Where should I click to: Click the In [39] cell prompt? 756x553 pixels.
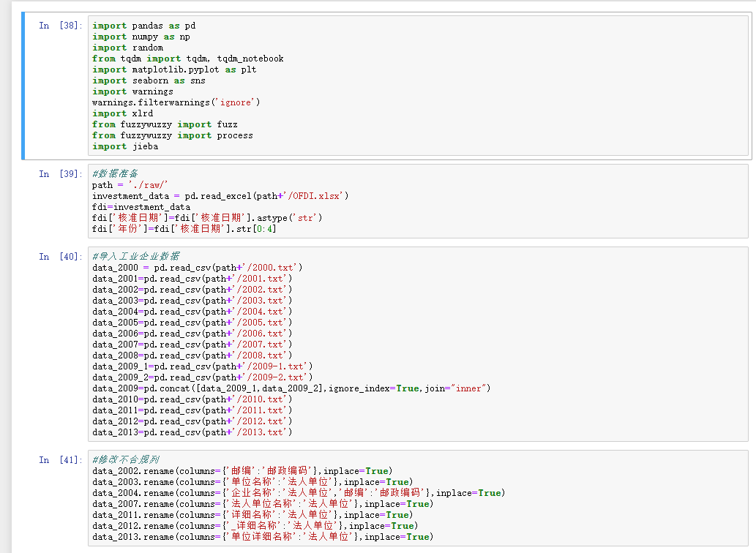tap(60, 174)
